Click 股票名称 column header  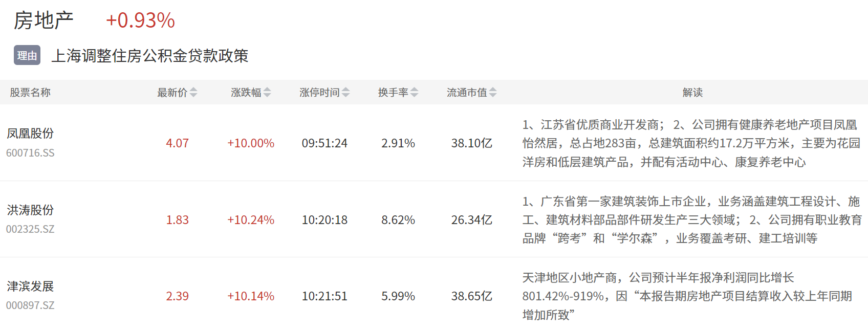coord(30,93)
